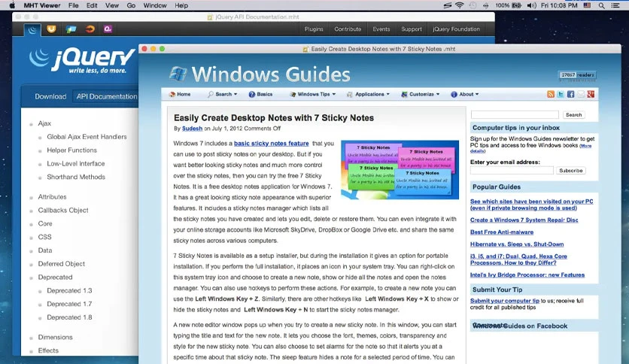
Task: Select Callbacks Object in jQuery list
Action: click(x=63, y=210)
